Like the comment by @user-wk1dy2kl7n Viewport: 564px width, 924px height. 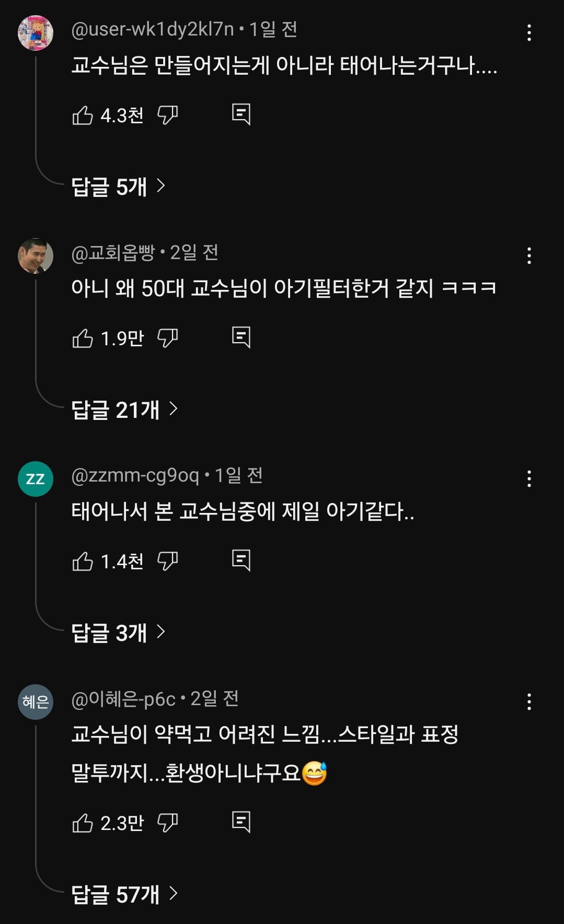(83, 115)
